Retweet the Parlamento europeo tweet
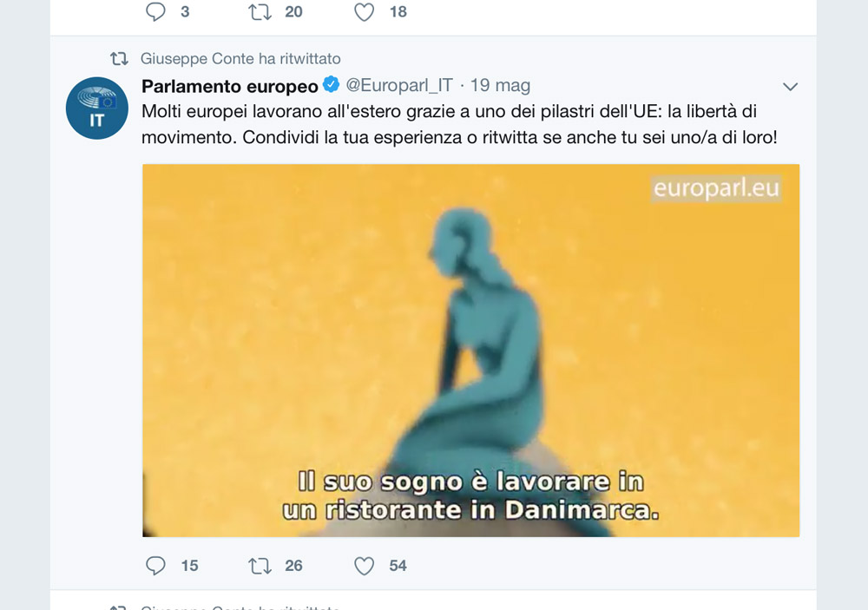Image resolution: width=868 pixels, height=610 pixels. (260, 566)
